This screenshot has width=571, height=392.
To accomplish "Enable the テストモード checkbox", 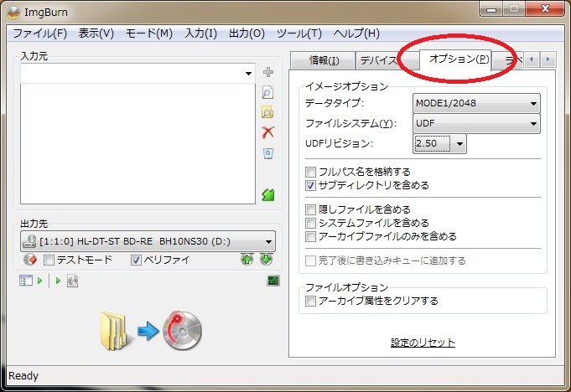I will point(49,260).
